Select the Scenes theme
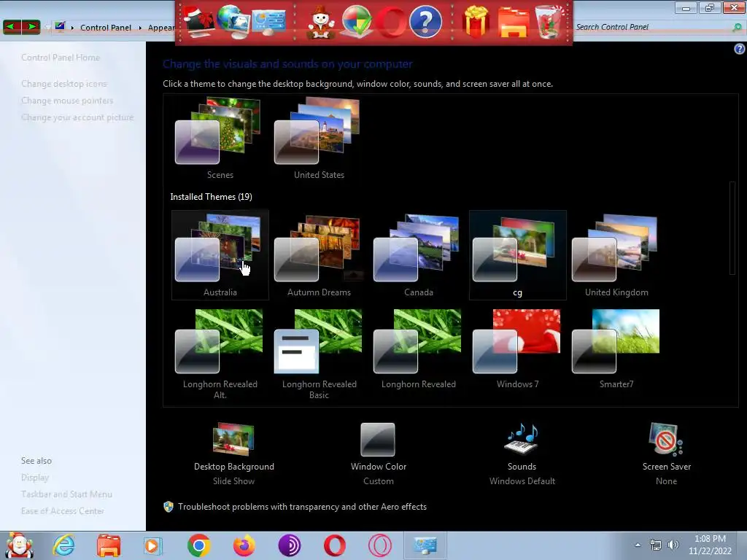Screen dimensions: 747x560 [x=220, y=138]
